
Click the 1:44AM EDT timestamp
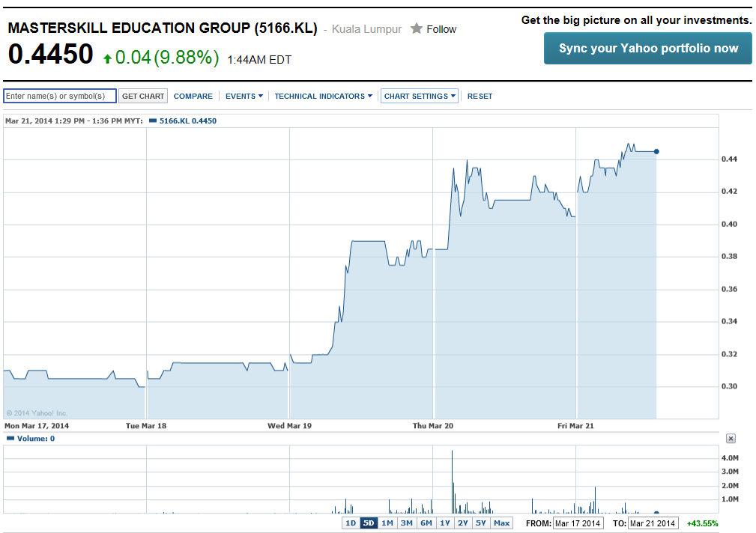pyautogui.click(x=259, y=60)
